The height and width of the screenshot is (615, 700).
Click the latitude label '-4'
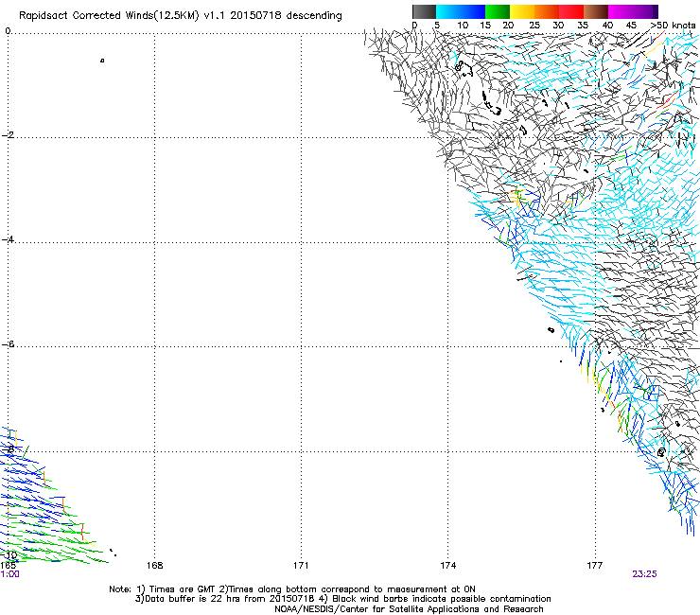coord(9,239)
